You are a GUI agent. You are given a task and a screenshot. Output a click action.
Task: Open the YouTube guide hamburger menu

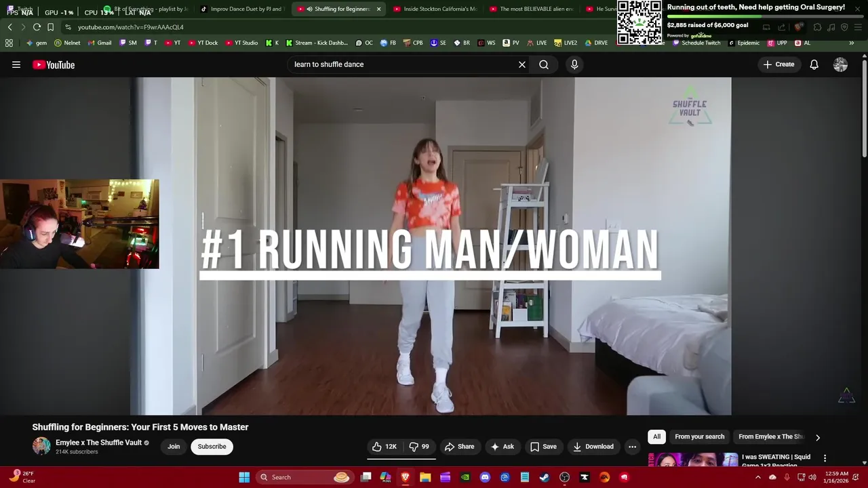[x=16, y=64]
